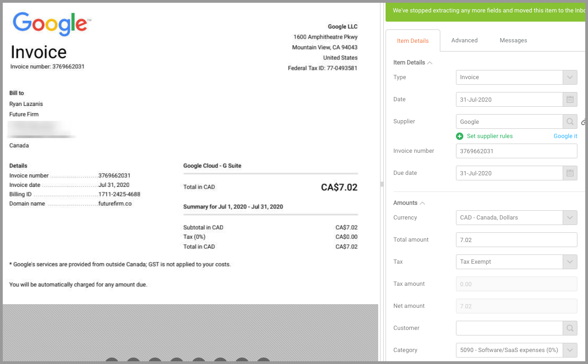Click the Supplier field containing Google
588x364 pixels.
pyautogui.click(x=509, y=121)
